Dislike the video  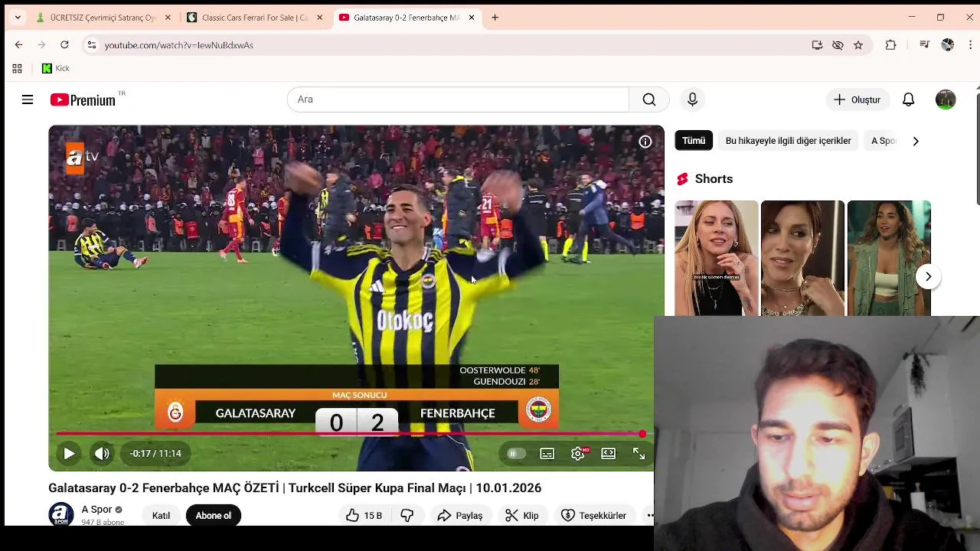[407, 516]
